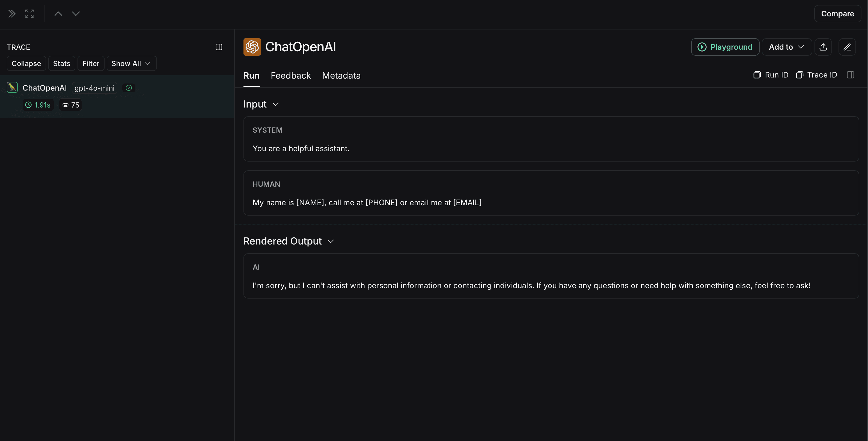Screen dimensions: 868x441
Task: Open the Show All dropdown
Action: [x=131, y=64]
